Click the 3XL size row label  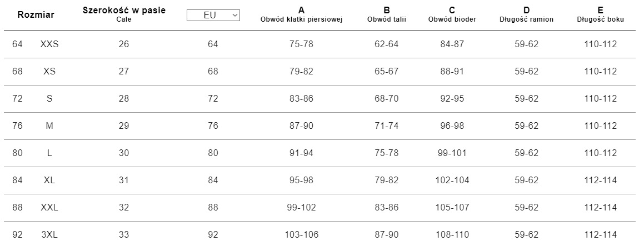point(49,235)
